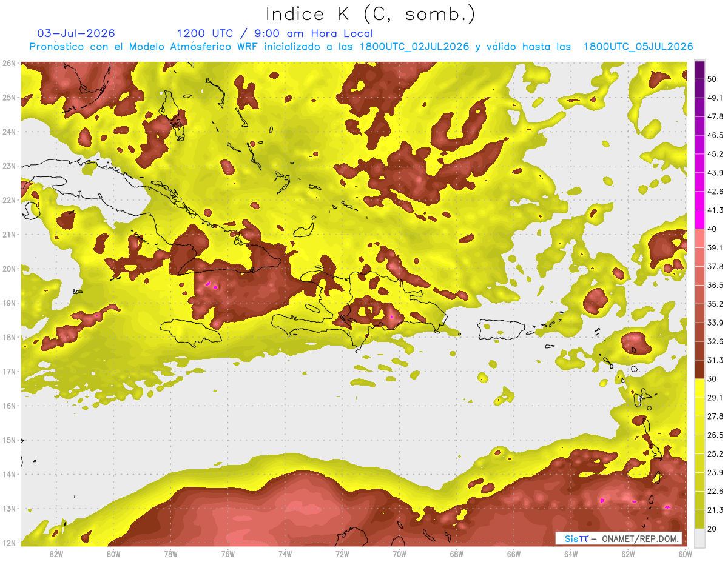Viewport: 728px width, 562px height.
Task: Click the 15N latitude label
Action: click(8, 440)
